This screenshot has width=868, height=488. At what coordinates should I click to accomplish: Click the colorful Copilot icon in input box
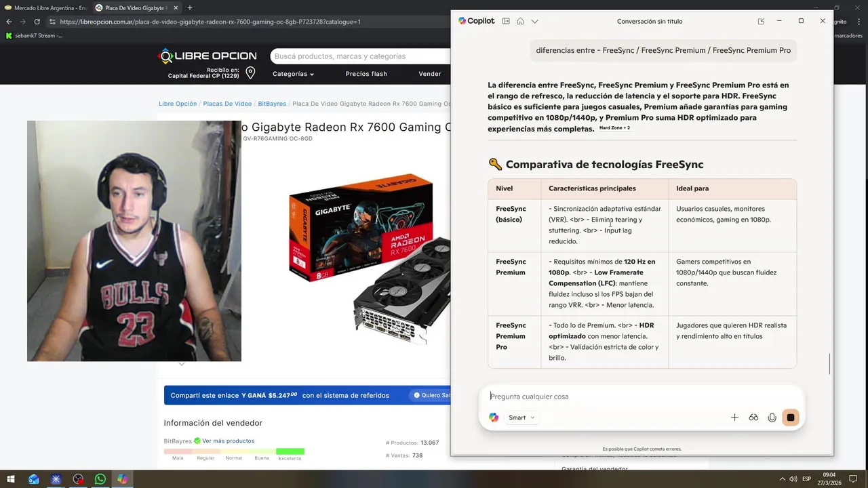click(494, 418)
